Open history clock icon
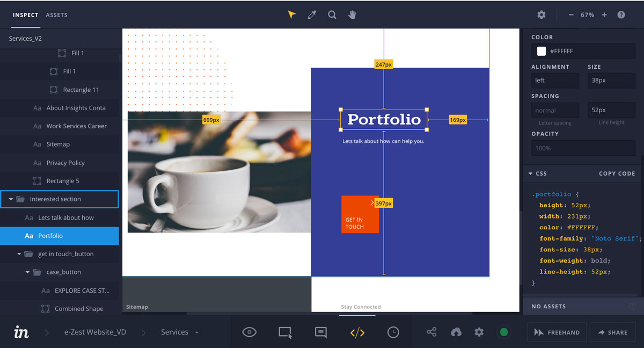Viewport: 644px width, 348px height. coord(393,332)
